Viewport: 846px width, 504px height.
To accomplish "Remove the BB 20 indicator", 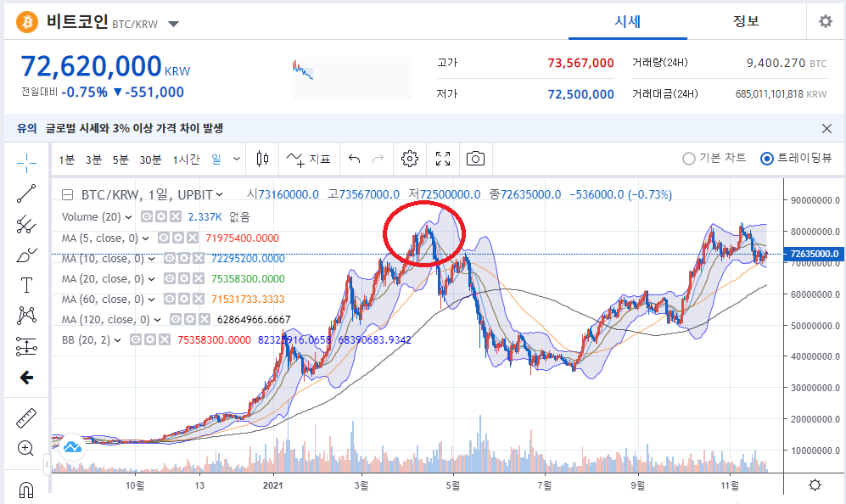I will point(165,339).
